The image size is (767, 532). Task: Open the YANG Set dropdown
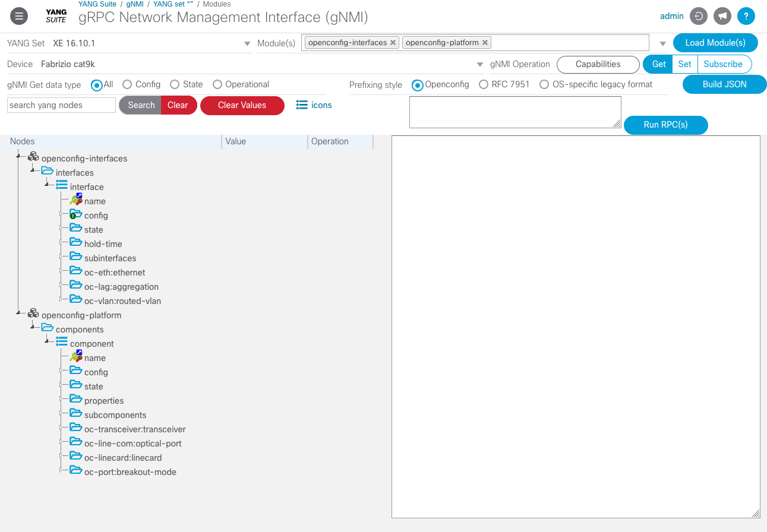tap(247, 44)
